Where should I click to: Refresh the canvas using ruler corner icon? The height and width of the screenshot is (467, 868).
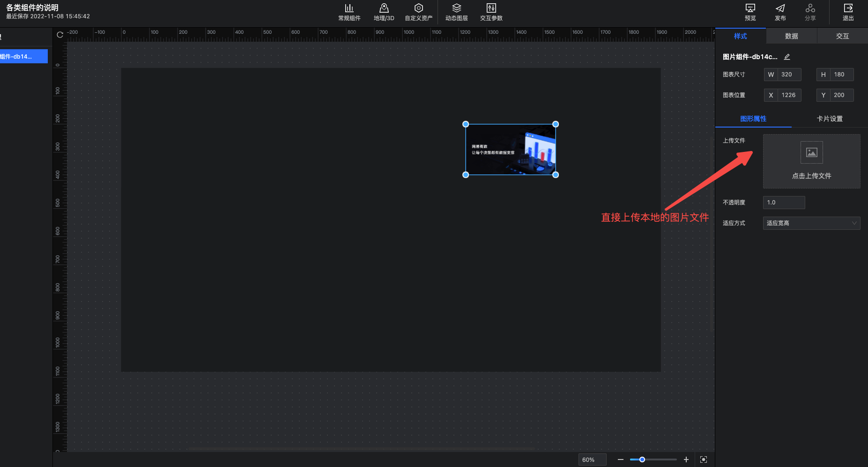(60, 35)
